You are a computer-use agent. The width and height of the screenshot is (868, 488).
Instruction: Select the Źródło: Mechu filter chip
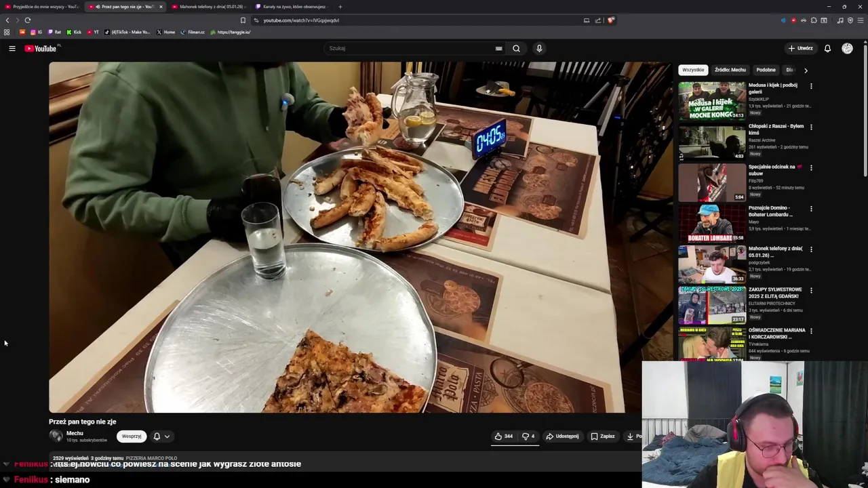[x=730, y=70]
